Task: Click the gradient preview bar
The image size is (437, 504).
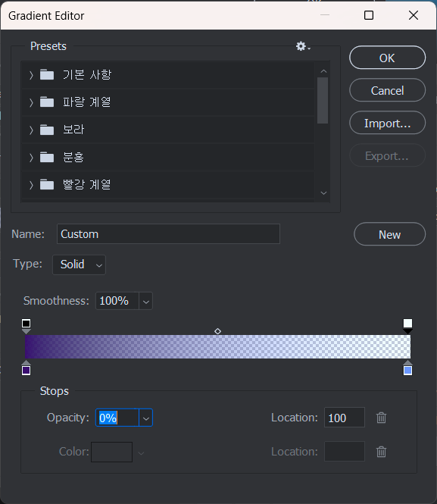Action: pyautogui.click(x=217, y=346)
